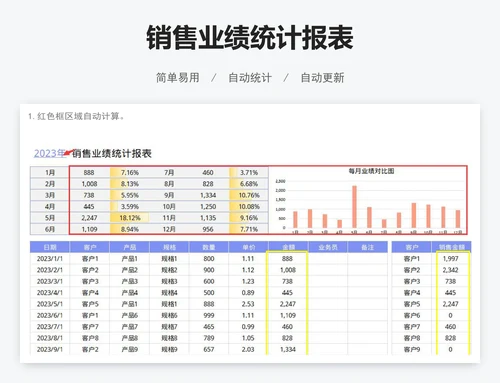Click the 销售金额 header in right table
500x383 pixels.
(x=451, y=247)
